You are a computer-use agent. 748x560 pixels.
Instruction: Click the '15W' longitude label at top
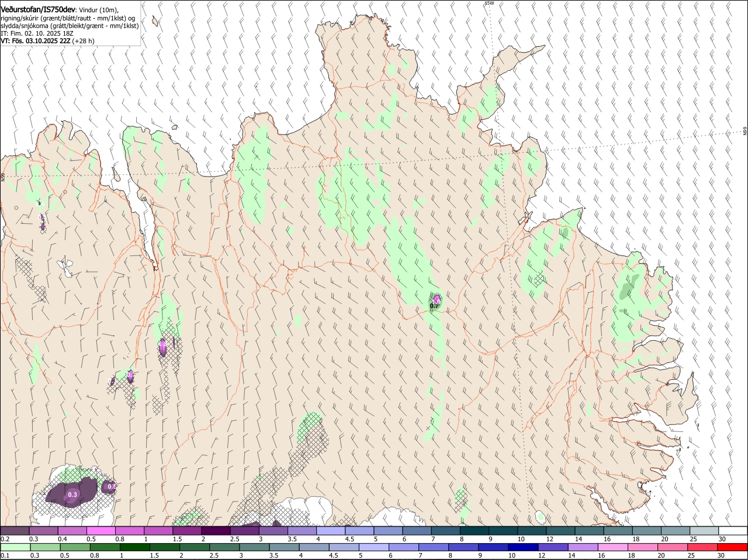tap(489, 3)
